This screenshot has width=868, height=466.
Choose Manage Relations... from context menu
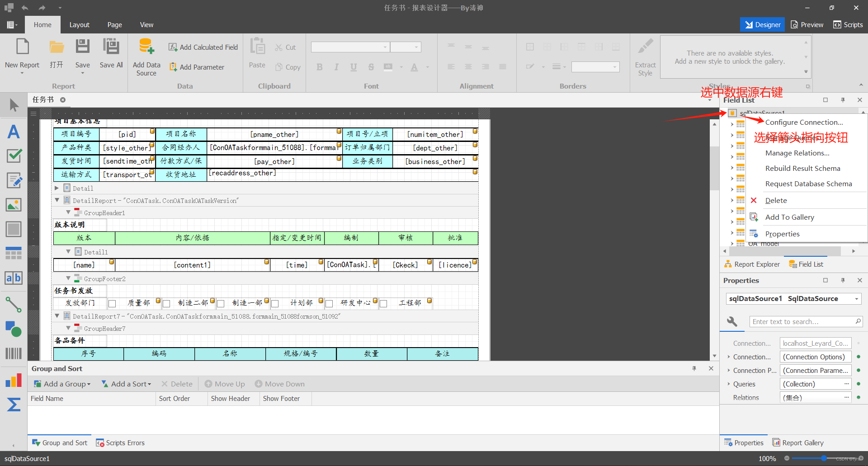(797, 153)
